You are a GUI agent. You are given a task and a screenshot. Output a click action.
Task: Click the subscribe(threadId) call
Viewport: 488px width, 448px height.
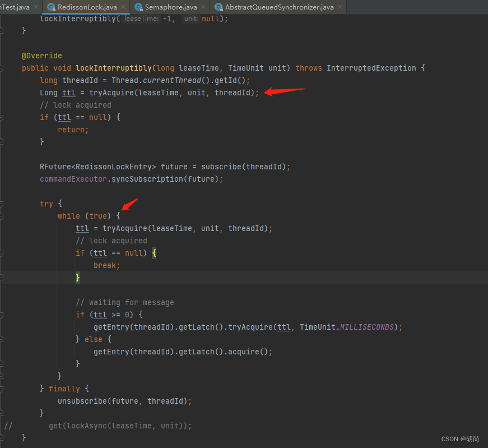pyautogui.click(x=243, y=167)
